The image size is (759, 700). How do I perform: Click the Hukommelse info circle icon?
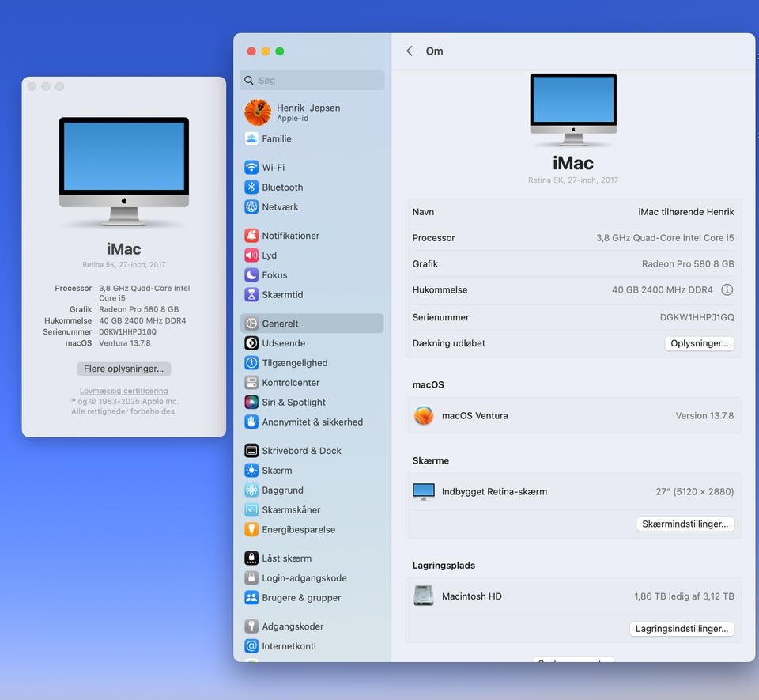[727, 290]
